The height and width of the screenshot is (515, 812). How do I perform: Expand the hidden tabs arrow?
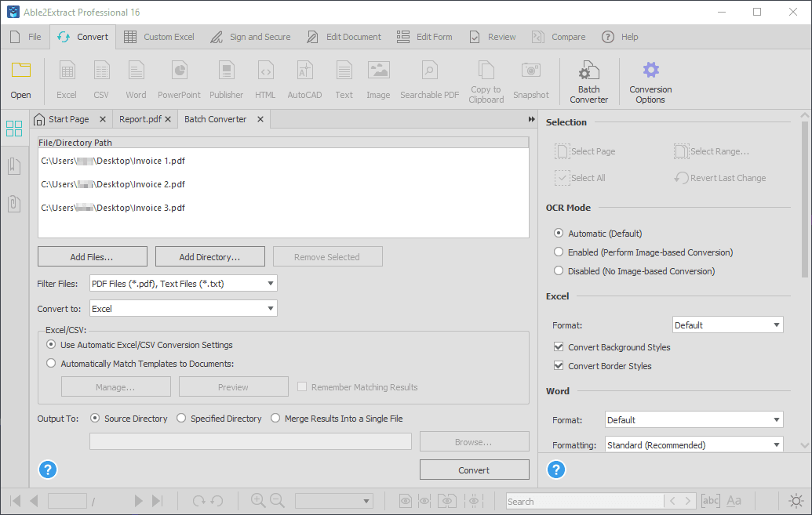(531, 119)
